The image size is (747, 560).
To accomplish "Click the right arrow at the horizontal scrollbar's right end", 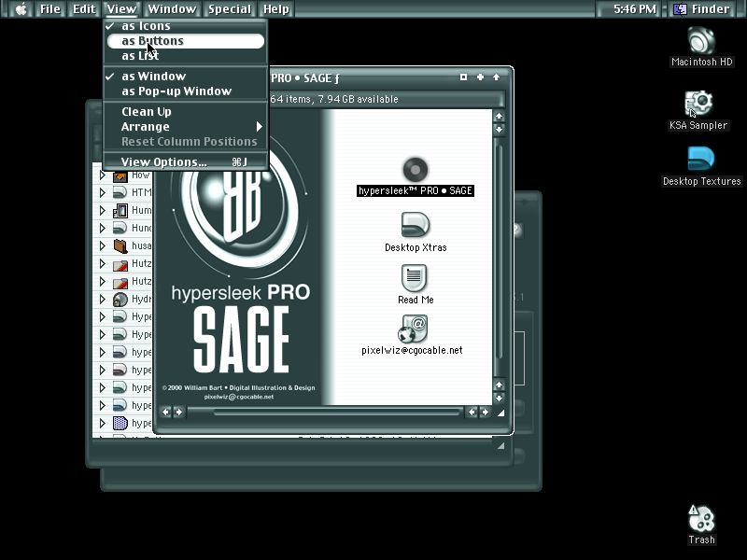I will point(485,412).
